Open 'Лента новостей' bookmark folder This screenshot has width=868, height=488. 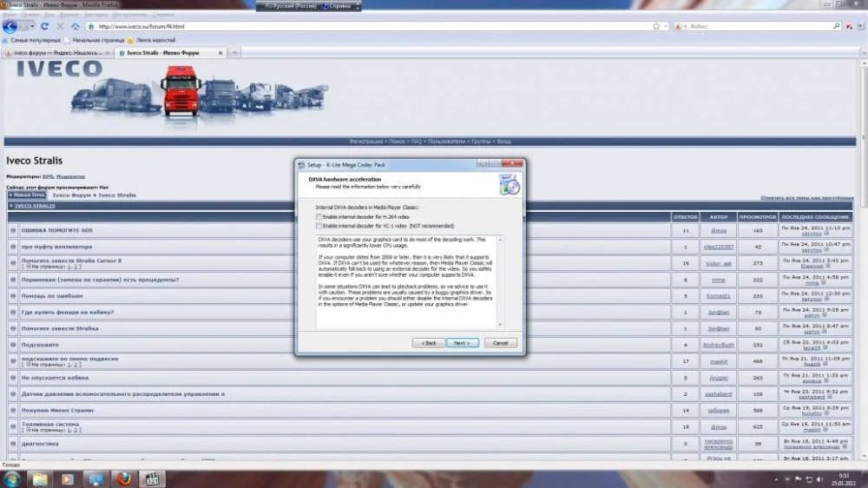152,41
